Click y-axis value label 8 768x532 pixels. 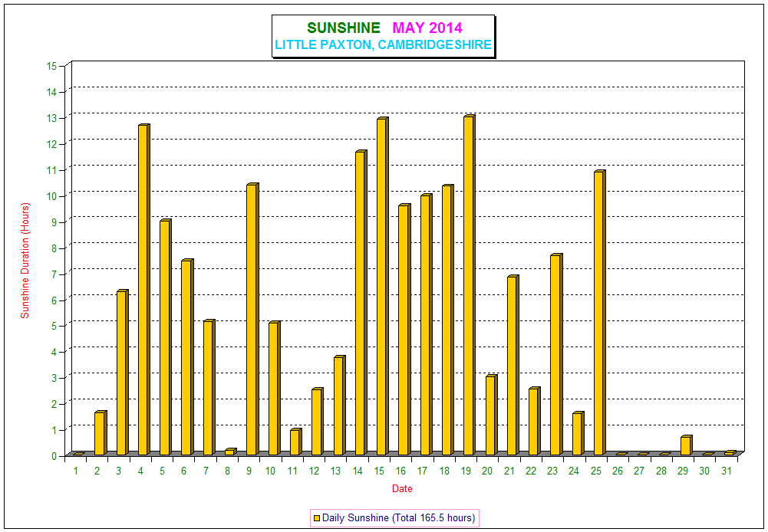tap(54, 248)
